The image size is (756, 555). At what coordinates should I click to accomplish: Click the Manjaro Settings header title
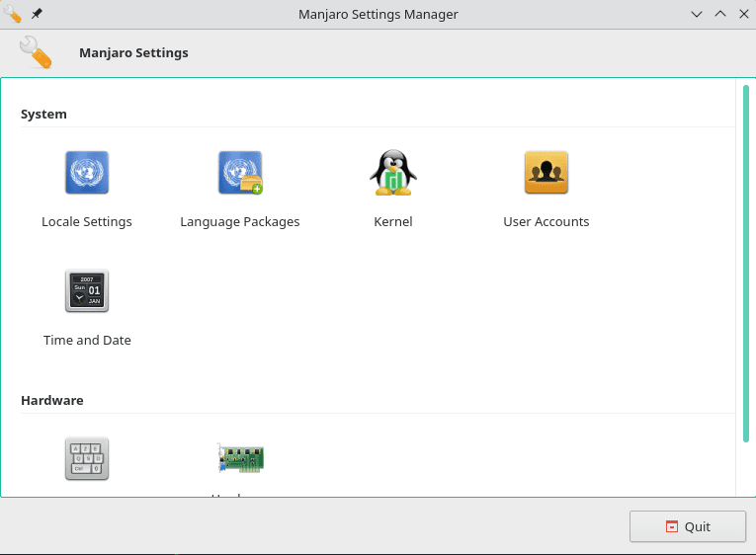pyautogui.click(x=133, y=52)
